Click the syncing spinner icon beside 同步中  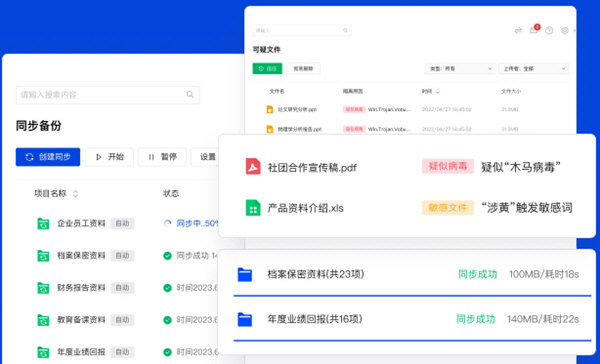click(167, 224)
